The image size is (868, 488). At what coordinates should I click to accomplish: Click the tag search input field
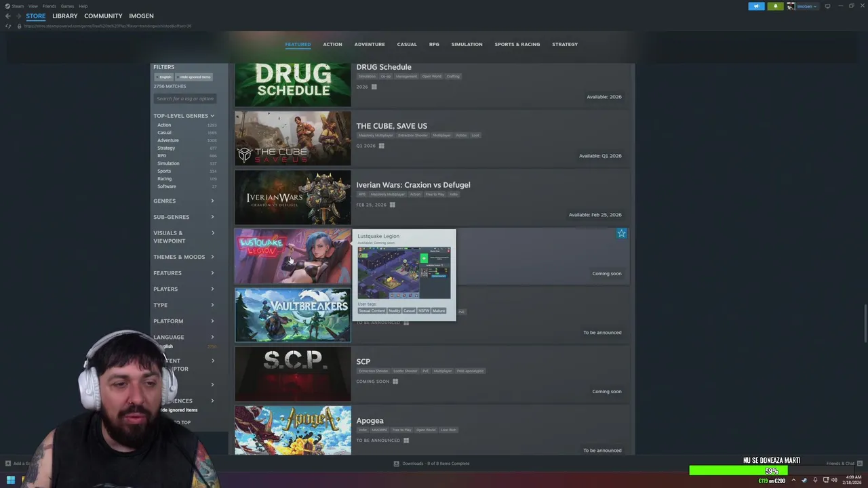185,99
